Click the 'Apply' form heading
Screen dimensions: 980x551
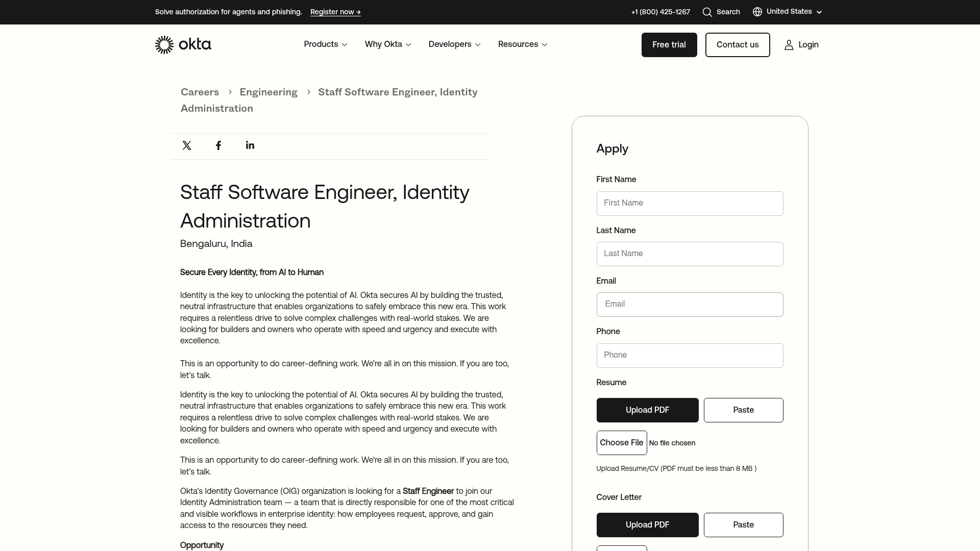pyautogui.click(x=612, y=149)
